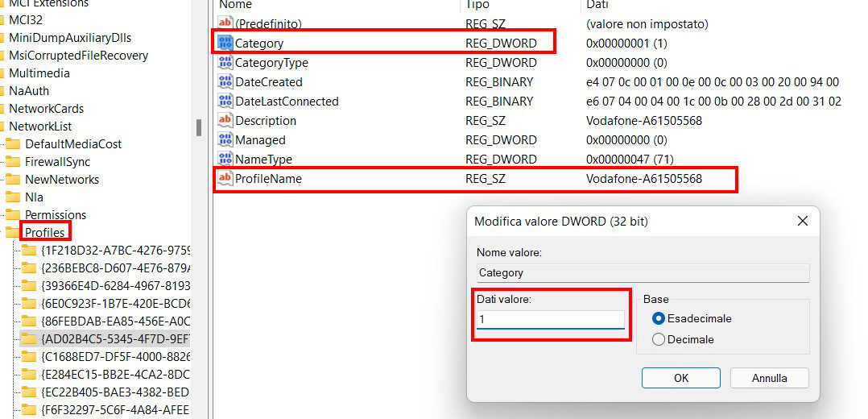Click the DateLastConnected binary icon
The height and width of the screenshot is (419, 868).
pos(225,102)
